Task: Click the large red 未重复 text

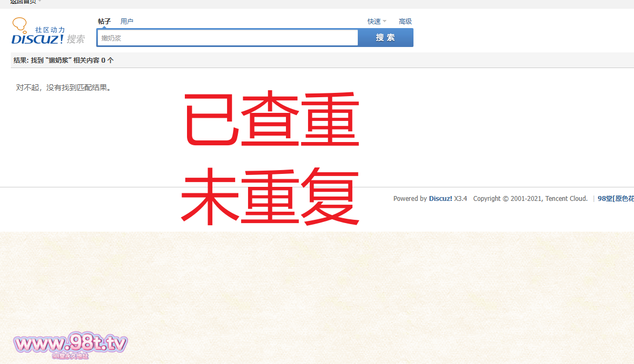Action: (x=270, y=197)
